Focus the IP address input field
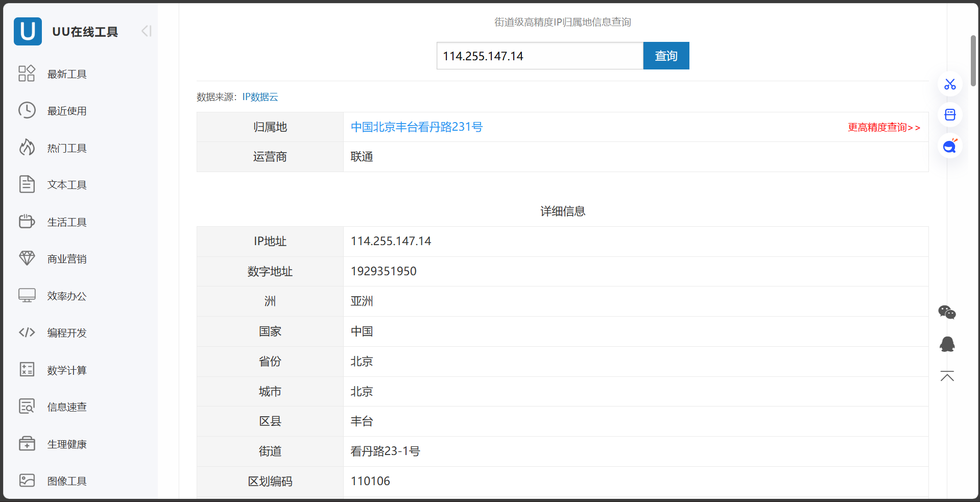Screen dimensions: 980x502 540,56
